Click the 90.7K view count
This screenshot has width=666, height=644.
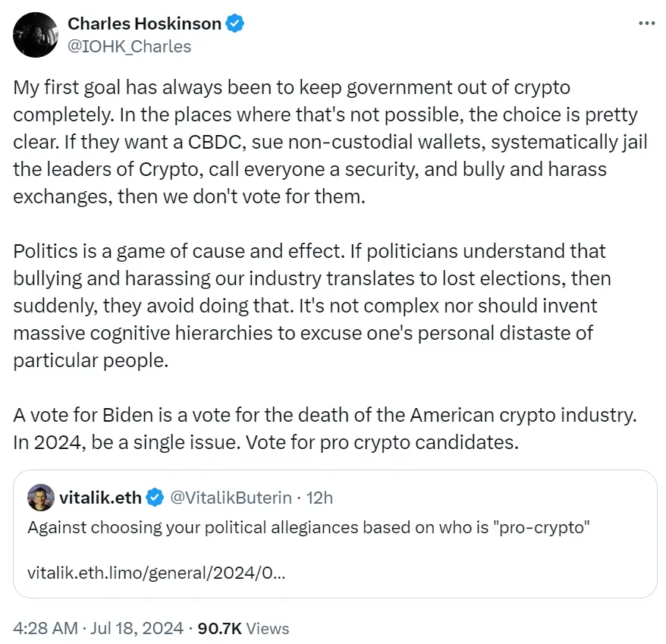pyautogui.click(x=219, y=628)
